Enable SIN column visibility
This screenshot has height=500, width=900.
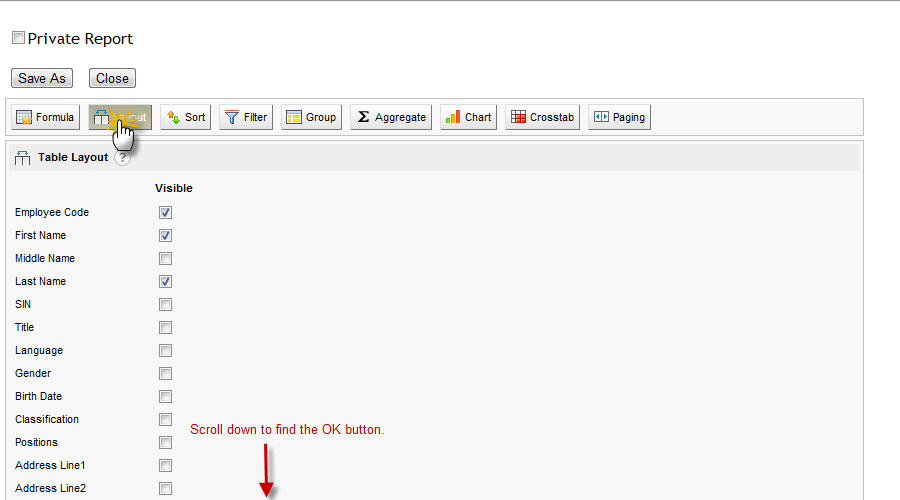click(165, 304)
